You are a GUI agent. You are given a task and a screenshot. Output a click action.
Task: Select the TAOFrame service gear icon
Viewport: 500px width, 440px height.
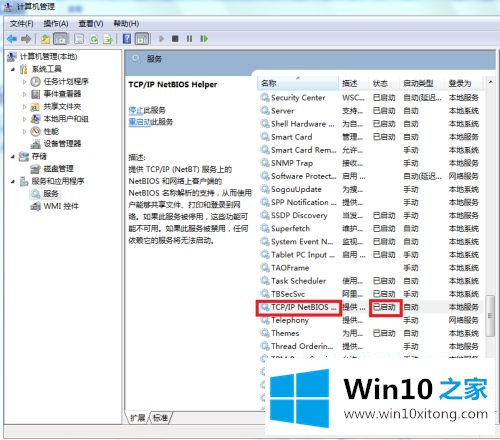[265, 268]
